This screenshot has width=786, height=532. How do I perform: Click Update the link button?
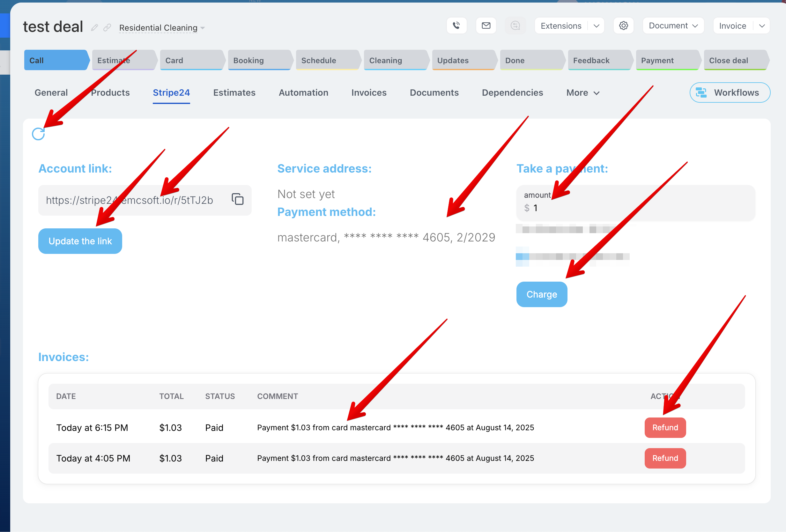click(x=80, y=241)
